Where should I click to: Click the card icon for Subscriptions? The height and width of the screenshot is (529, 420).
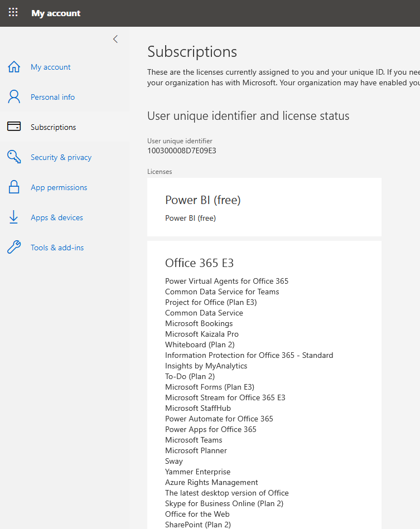14,127
